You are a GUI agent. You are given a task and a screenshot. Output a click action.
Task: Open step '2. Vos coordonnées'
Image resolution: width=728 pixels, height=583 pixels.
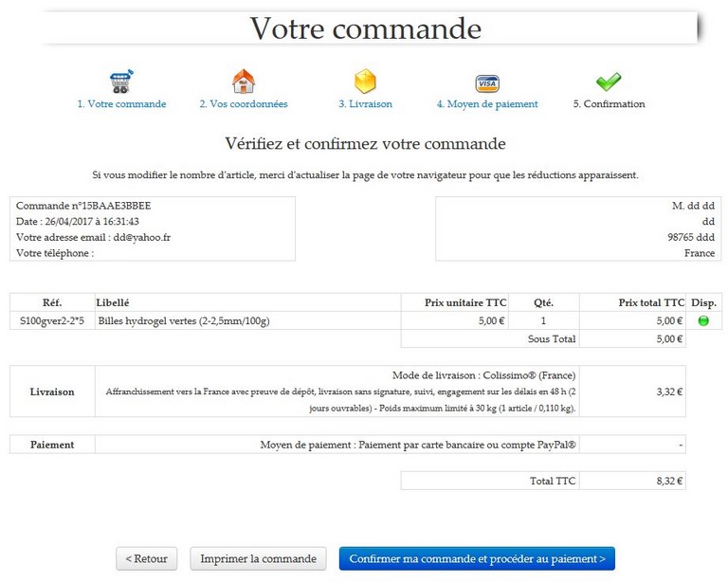coord(244,104)
